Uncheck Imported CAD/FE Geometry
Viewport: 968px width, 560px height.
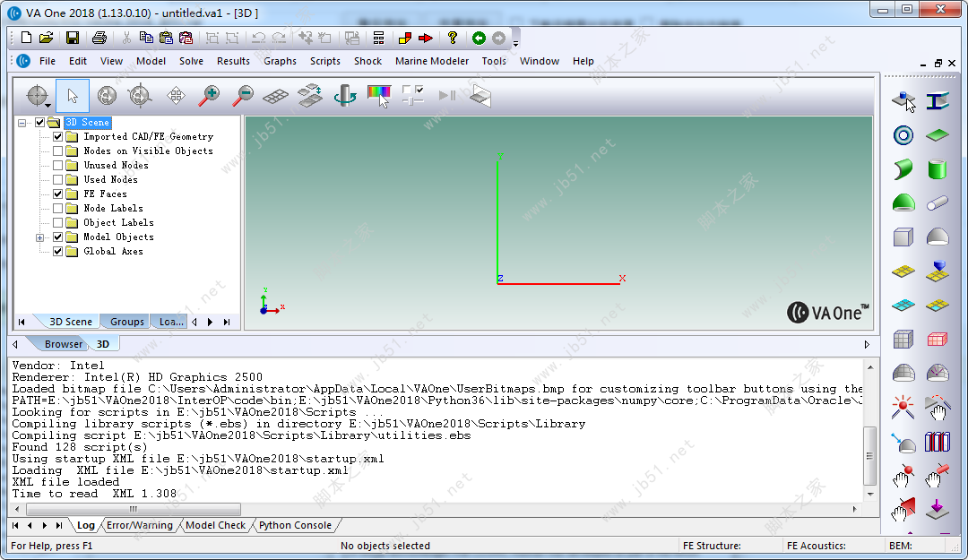click(x=57, y=136)
